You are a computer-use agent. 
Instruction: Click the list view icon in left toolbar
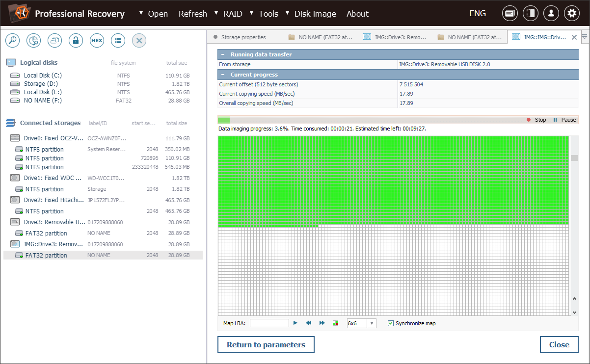click(x=118, y=41)
